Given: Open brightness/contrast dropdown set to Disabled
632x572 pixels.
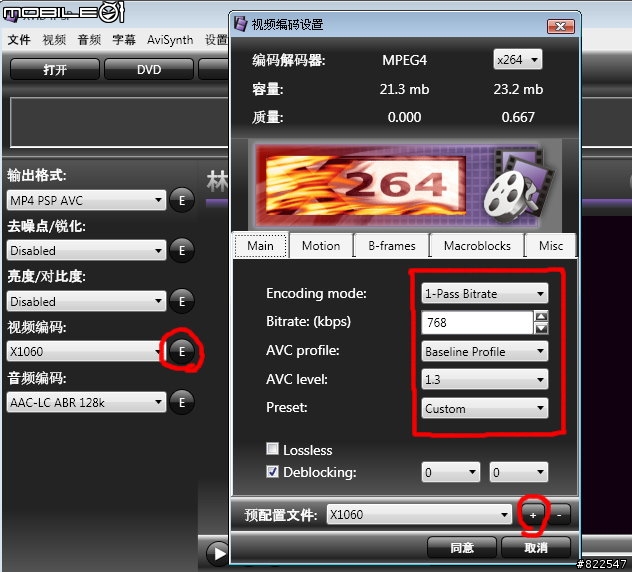Looking at the screenshot, I should tap(86, 302).
